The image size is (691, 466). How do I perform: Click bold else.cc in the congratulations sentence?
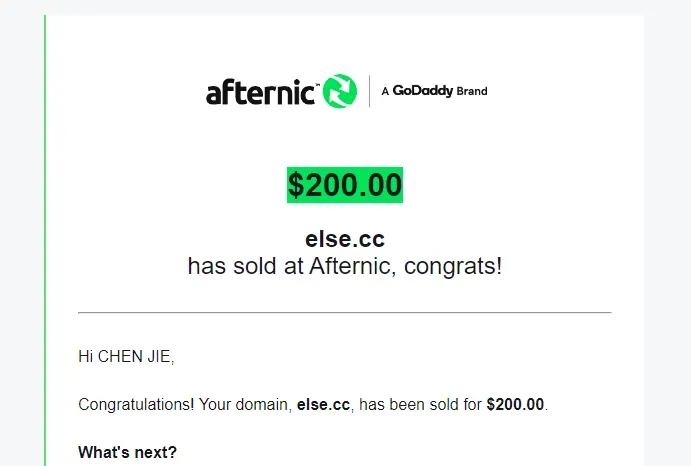point(323,404)
